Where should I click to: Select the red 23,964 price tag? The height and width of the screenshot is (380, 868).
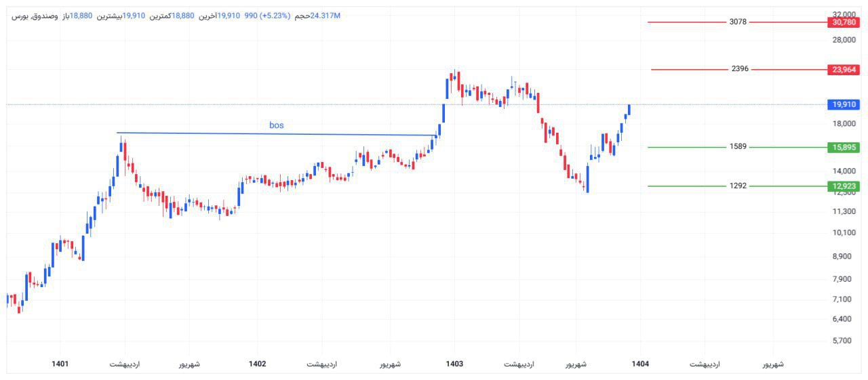844,70
